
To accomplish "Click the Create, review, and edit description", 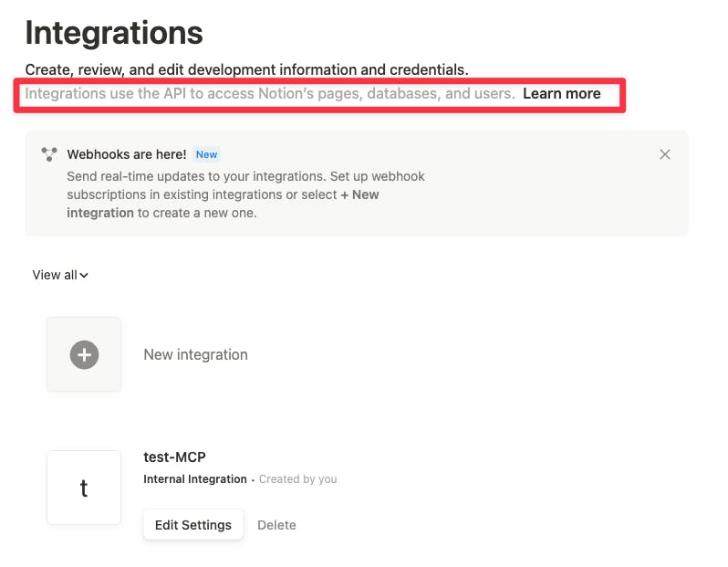I will click(x=246, y=69).
